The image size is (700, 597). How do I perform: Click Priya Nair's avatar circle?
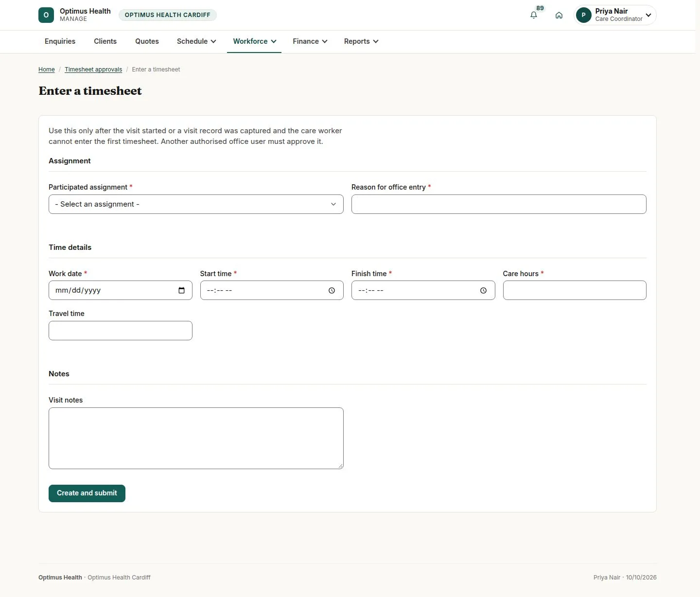coord(584,15)
